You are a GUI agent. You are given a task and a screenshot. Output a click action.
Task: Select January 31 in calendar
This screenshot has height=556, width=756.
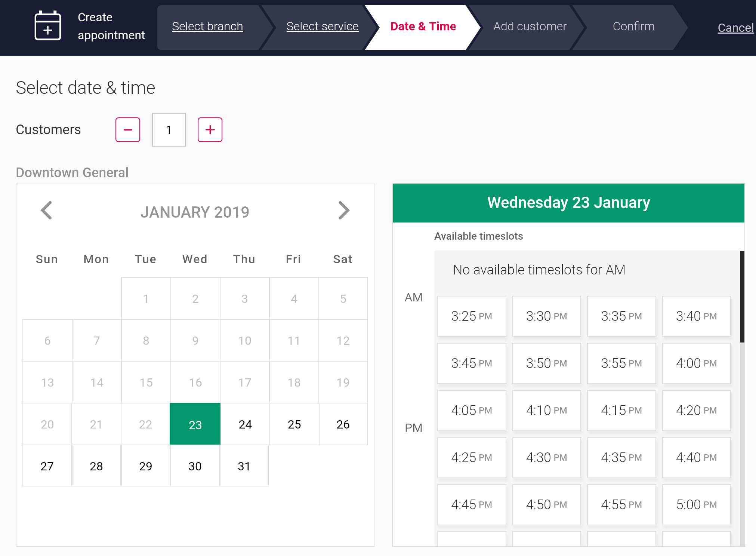pyautogui.click(x=244, y=466)
